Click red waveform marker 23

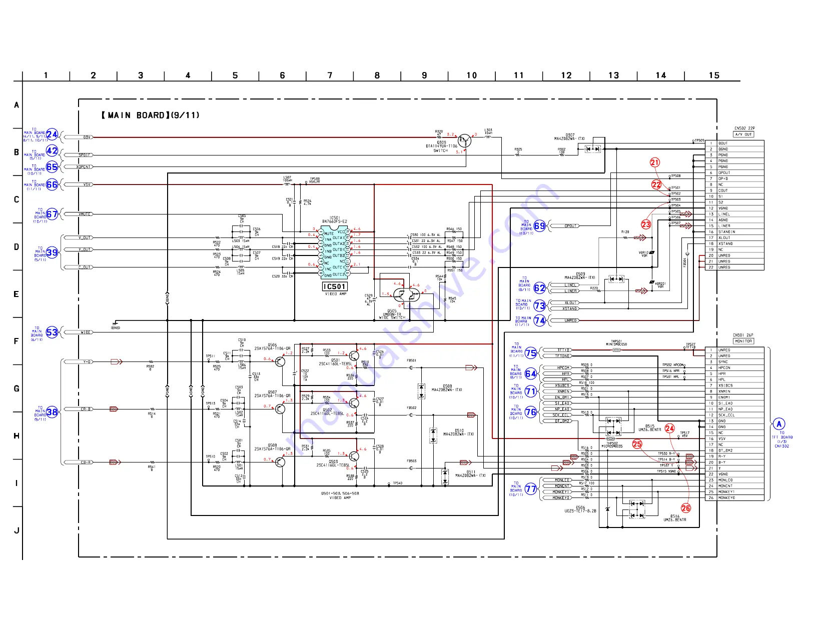646,224
